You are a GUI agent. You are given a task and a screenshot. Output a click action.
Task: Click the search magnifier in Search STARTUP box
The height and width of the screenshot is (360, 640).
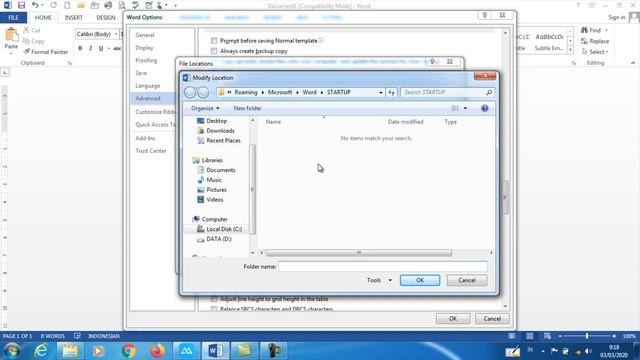click(x=489, y=93)
